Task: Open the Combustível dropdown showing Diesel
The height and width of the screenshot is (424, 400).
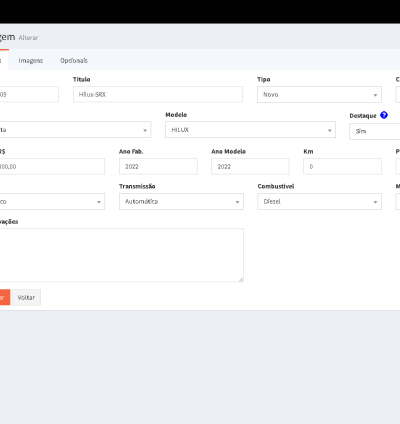Action: click(x=319, y=202)
